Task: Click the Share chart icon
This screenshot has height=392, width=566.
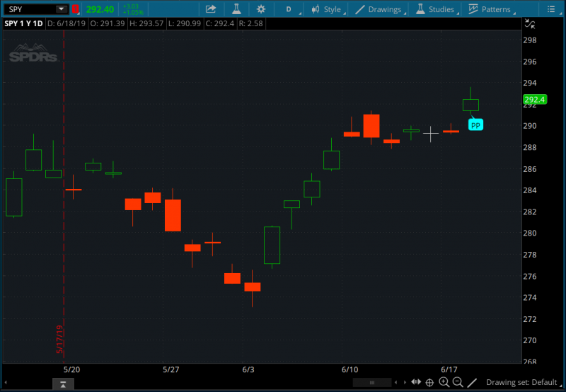Action: pyautogui.click(x=211, y=9)
